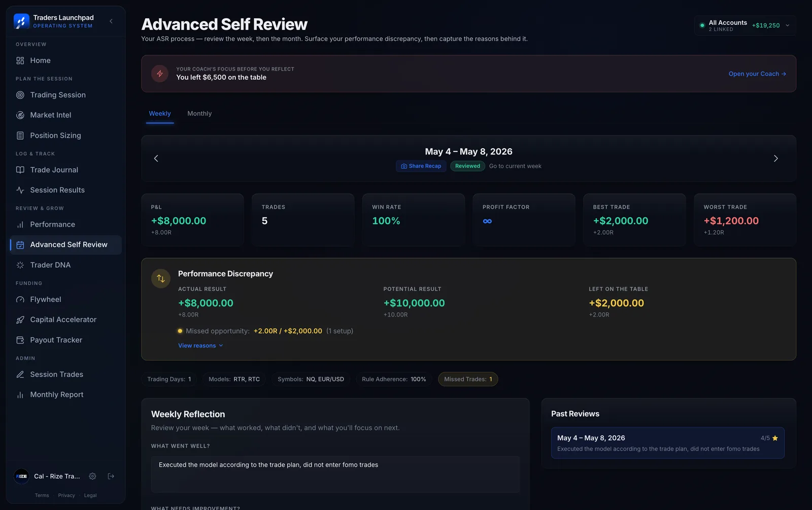The image size is (812, 510).
Task: Switch to the Monthly tab
Action: 199,114
